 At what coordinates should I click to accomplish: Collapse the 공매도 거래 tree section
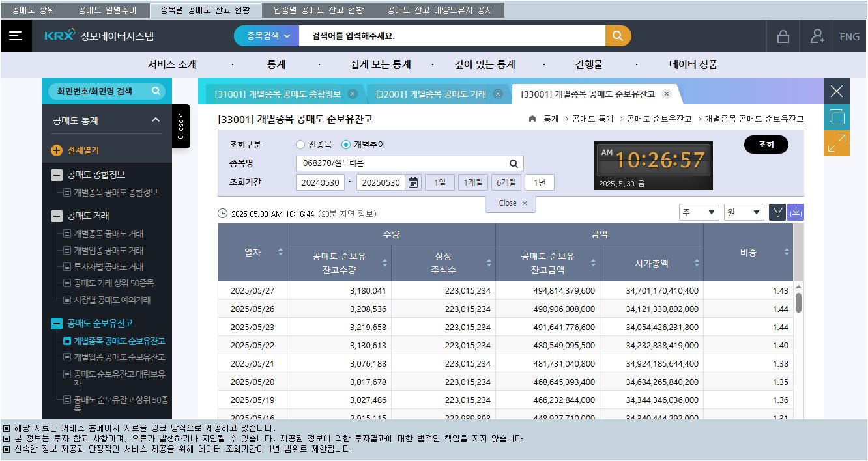tap(57, 216)
